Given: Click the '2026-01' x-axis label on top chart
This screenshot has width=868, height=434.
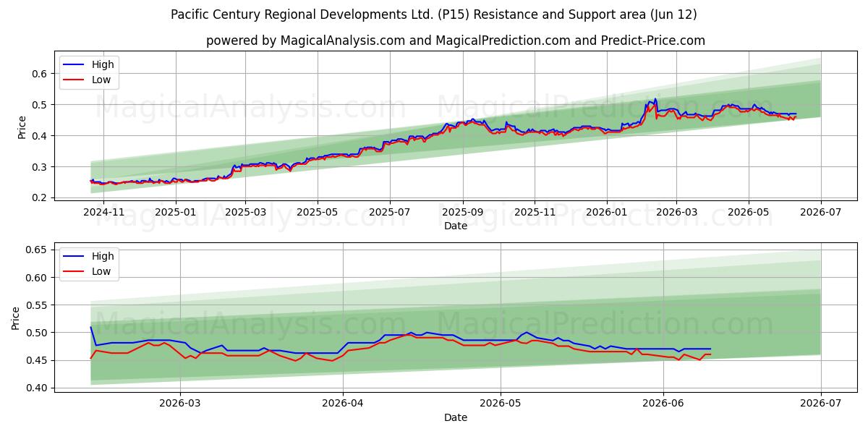Looking at the screenshot, I should (606, 213).
